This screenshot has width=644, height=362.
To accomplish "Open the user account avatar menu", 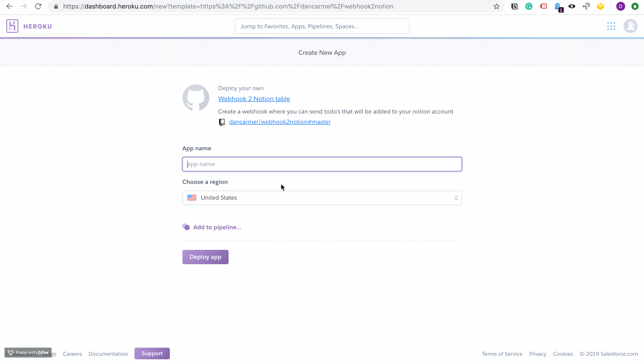I will 630,26.
